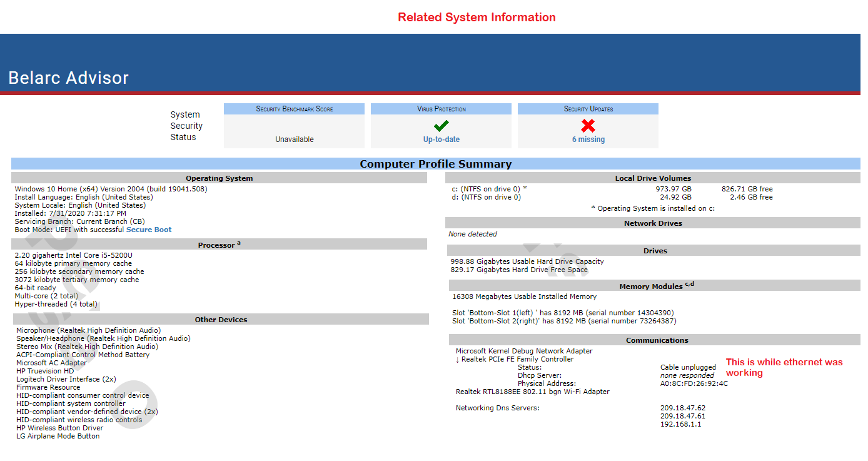Click the Memory Modules section header

[655, 286]
